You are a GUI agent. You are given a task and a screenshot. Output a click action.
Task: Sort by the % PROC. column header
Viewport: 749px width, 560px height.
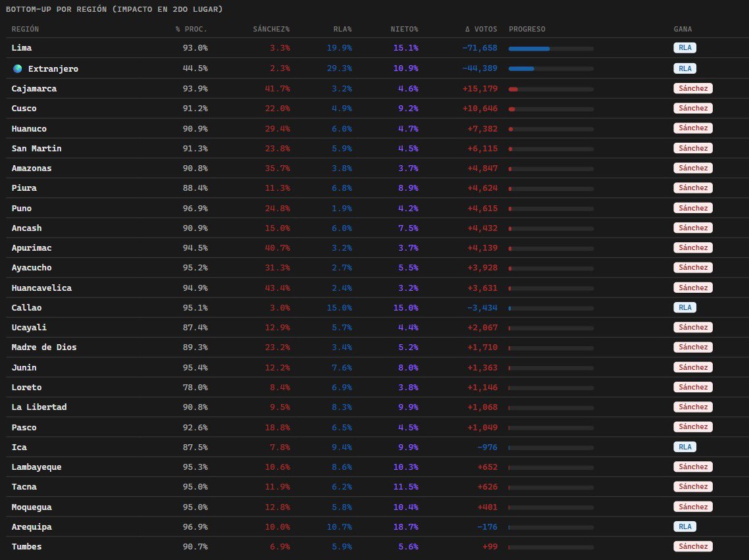[x=191, y=29]
